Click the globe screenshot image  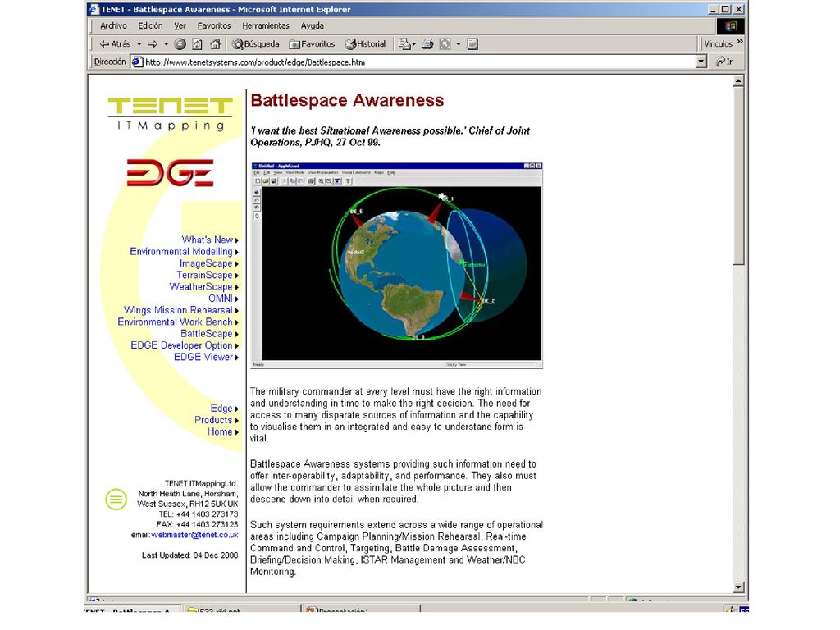coord(397,266)
